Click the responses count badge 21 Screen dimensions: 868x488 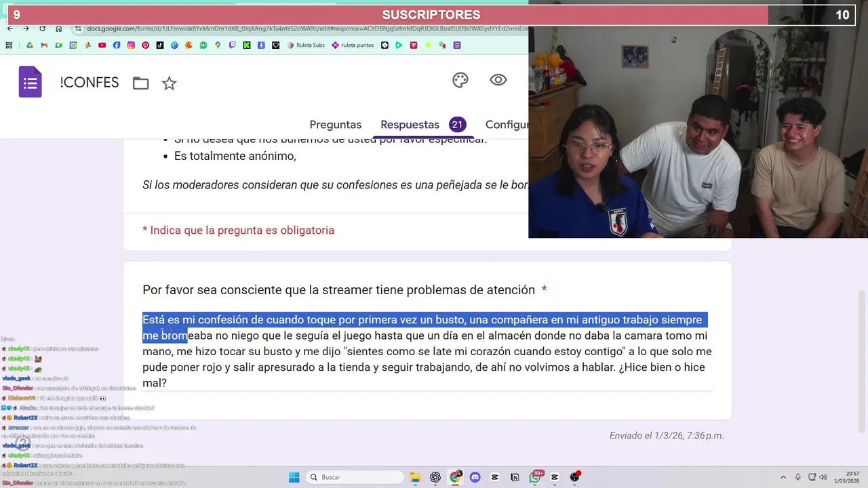(x=457, y=125)
